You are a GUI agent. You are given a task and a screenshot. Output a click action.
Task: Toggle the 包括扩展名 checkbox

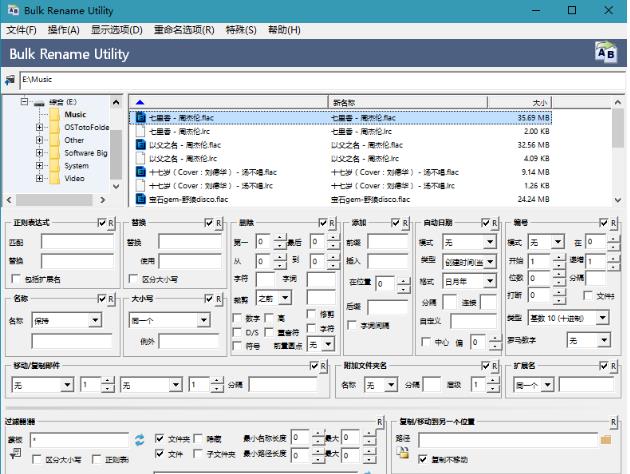(16, 279)
